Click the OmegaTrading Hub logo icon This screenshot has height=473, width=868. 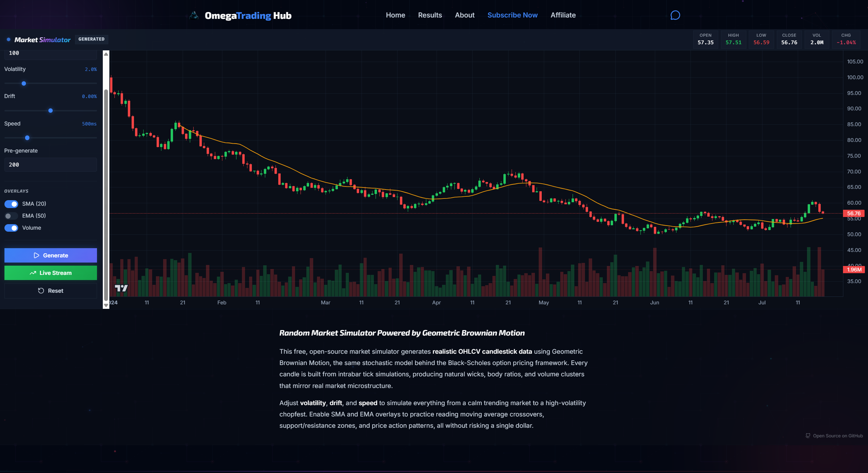[x=194, y=15]
